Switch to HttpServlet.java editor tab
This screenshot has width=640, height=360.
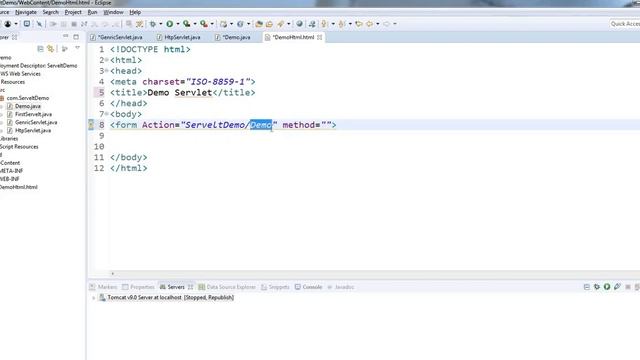179,37
